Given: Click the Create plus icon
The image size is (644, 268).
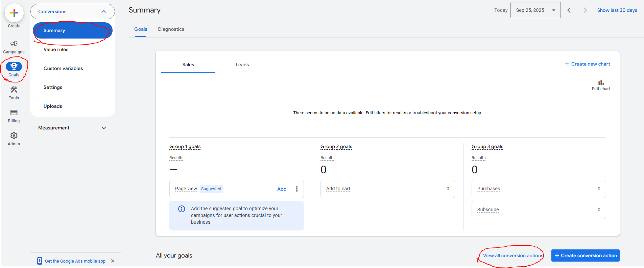Looking at the screenshot, I should point(14,13).
